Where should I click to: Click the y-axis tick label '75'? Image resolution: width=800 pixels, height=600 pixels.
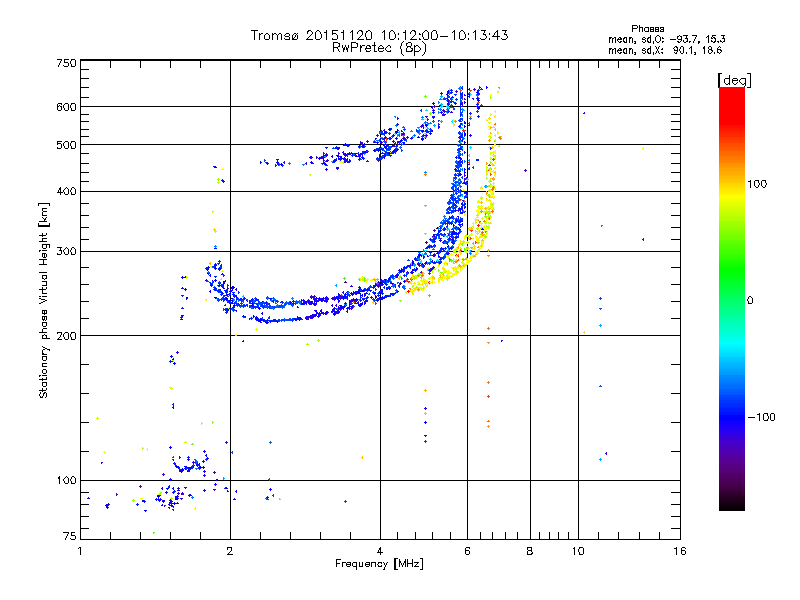pos(69,536)
